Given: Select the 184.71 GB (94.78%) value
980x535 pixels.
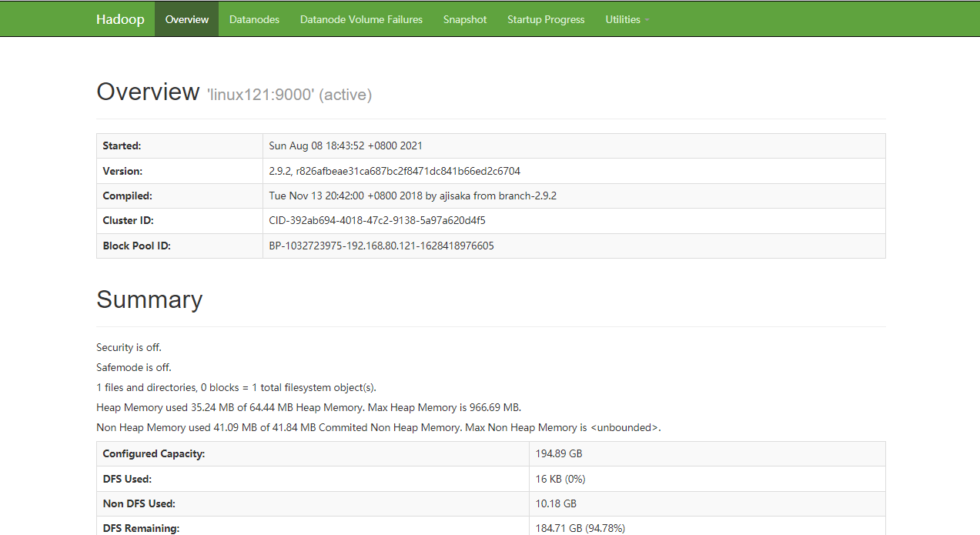Looking at the screenshot, I should point(580,528).
